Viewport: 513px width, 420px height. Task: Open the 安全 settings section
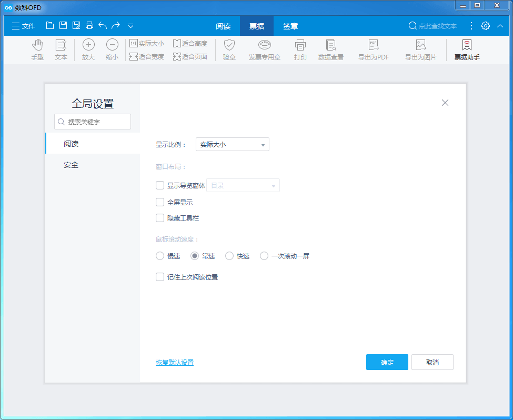[x=71, y=164]
